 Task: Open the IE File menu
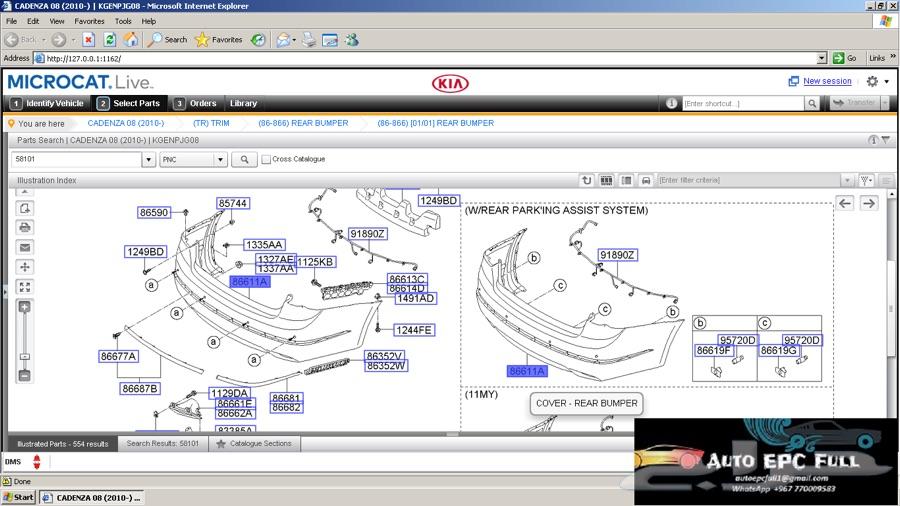coord(11,21)
